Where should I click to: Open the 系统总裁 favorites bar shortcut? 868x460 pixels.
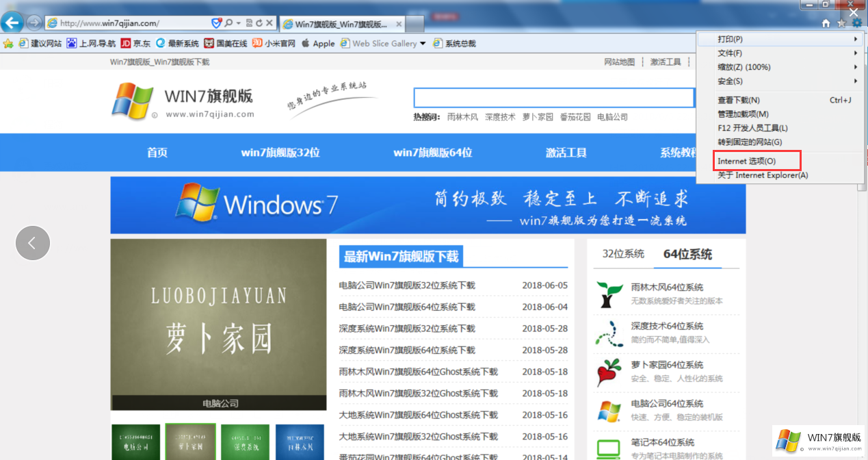(x=454, y=43)
